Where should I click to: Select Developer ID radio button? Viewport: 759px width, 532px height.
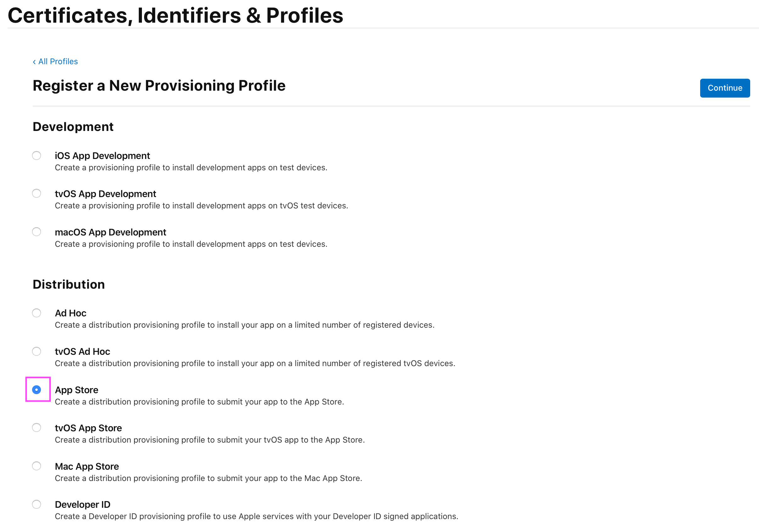pos(37,504)
